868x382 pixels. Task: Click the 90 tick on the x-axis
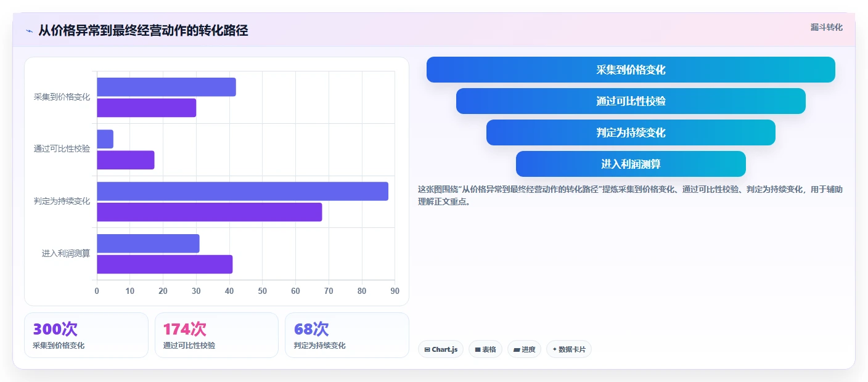point(395,291)
